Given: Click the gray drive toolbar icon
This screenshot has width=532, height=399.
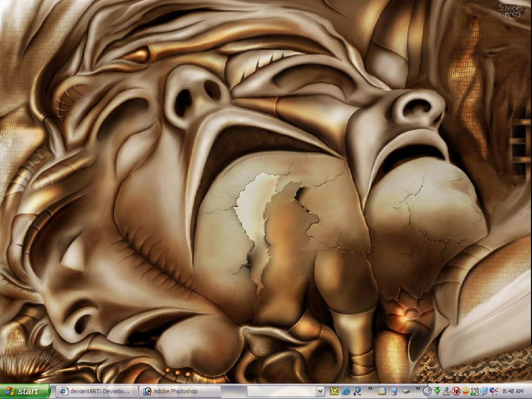Looking at the screenshot, I should [x=405, y=391].
